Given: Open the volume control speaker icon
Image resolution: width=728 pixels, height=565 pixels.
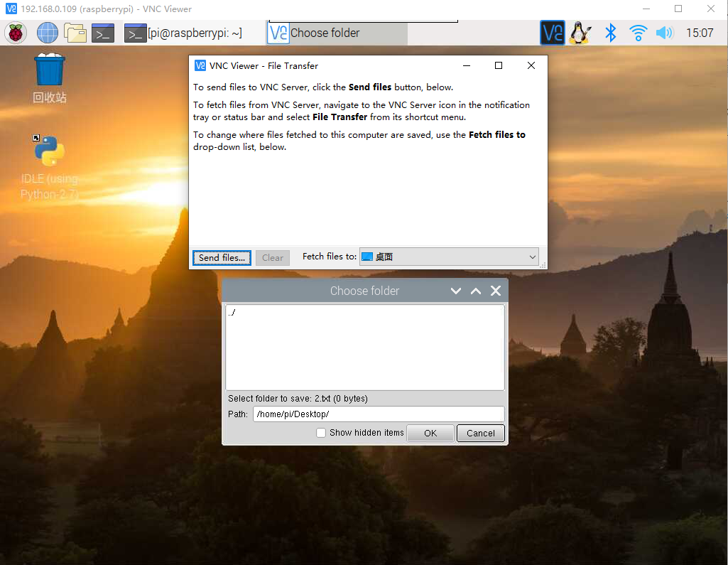Looking at the screenshot, I should (664, 33).
